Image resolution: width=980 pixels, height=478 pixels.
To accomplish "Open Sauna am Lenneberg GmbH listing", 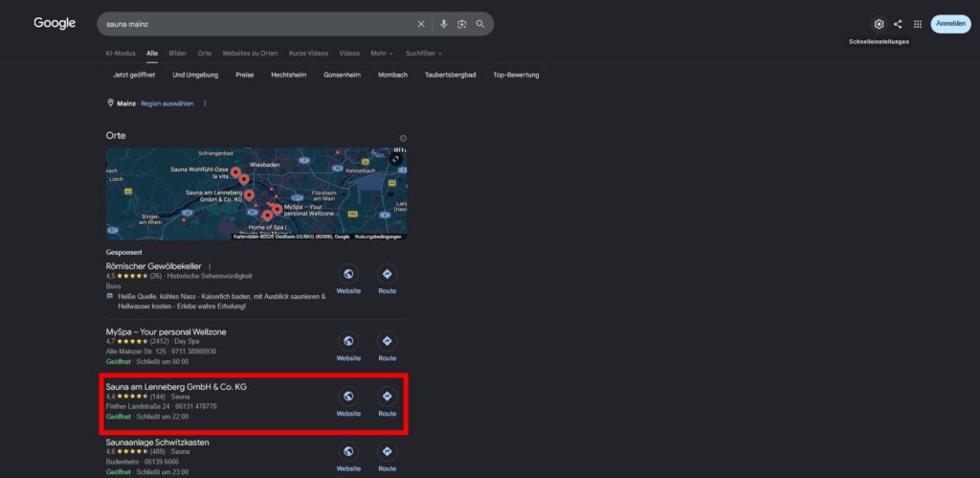I will click(176, 387).
